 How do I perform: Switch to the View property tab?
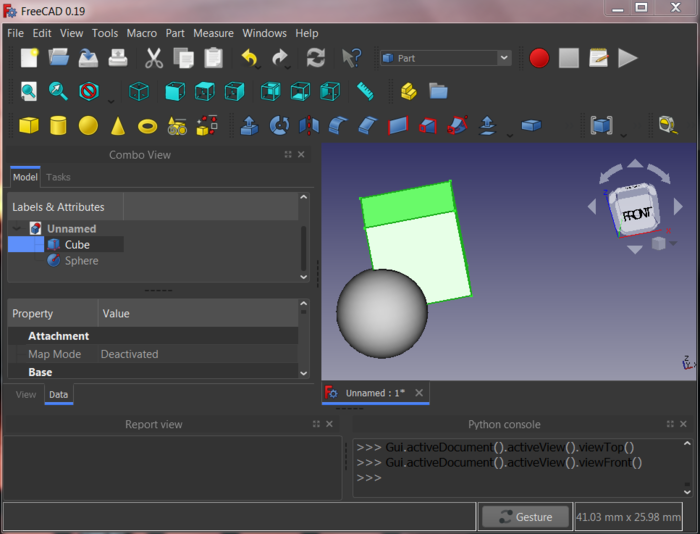(26, 395)
